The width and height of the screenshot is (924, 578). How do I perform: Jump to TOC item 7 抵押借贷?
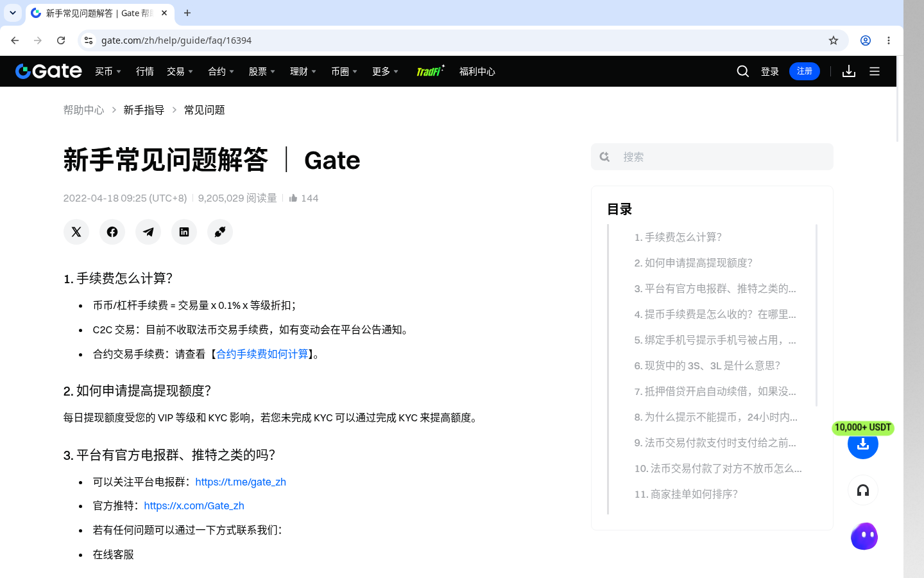(715, 391)
